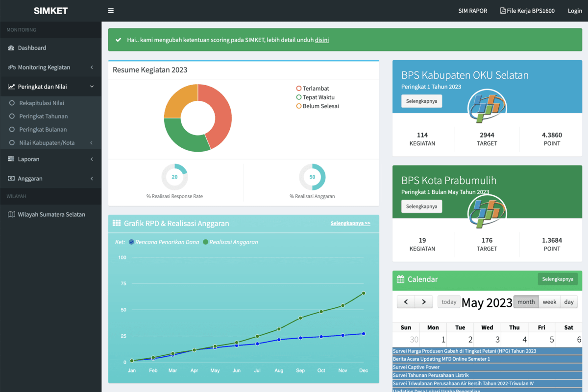The image size is (588, 392).
Task: Toggle the Terlambat legend item
Action: tap(313, 89)
